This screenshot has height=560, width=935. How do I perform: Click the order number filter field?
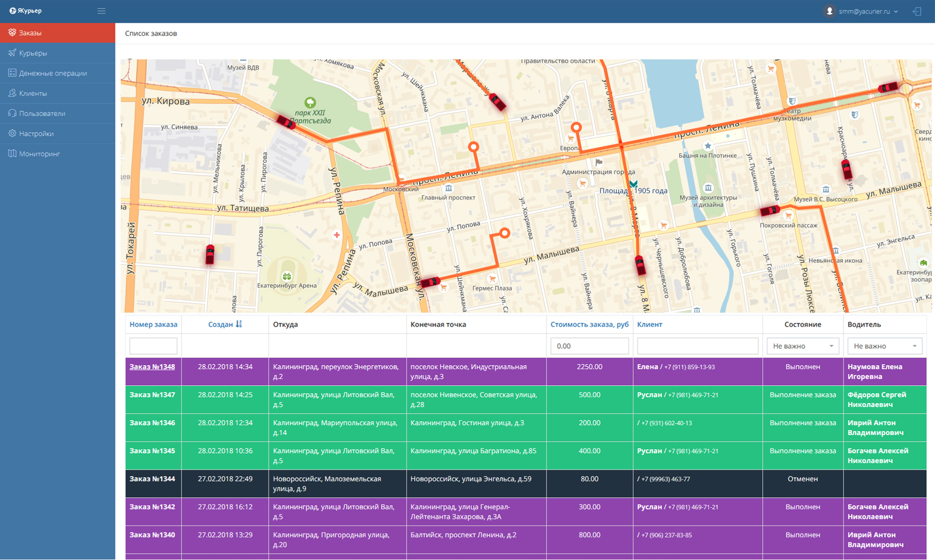(153, 346)
